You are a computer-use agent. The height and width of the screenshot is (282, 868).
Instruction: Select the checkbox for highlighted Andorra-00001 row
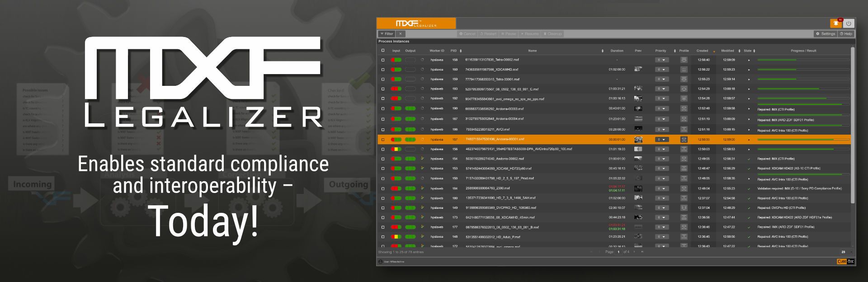(383, 140)
